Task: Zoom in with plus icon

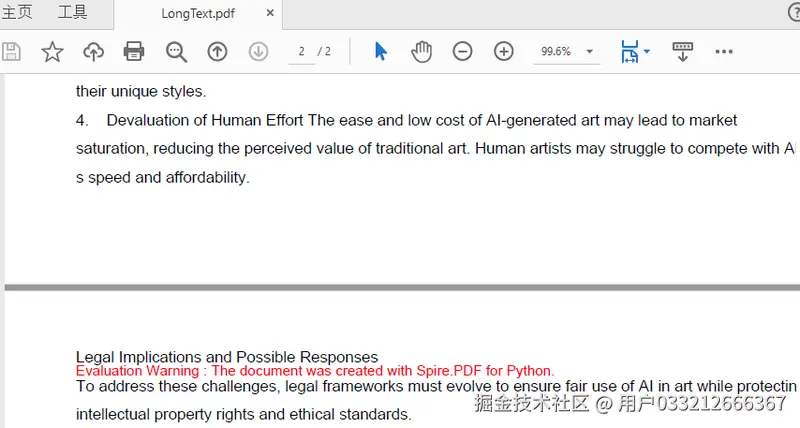Action: 504,52
